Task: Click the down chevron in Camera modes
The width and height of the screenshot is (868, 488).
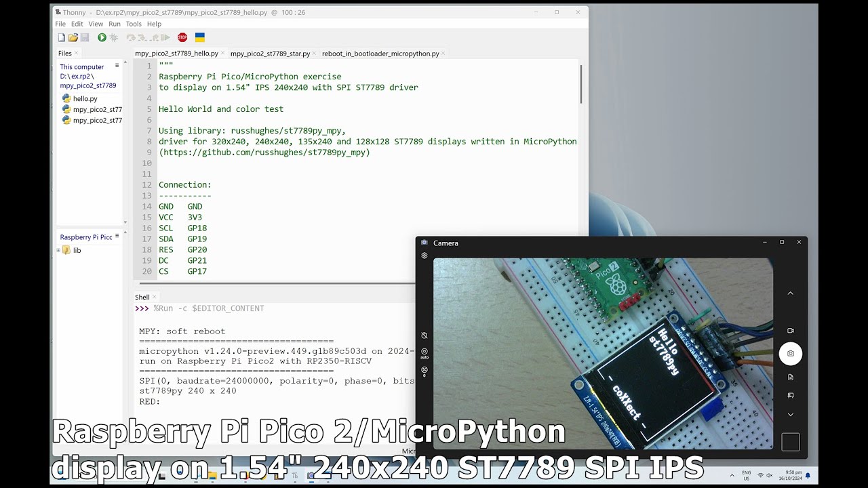Action: pos(790,414)
